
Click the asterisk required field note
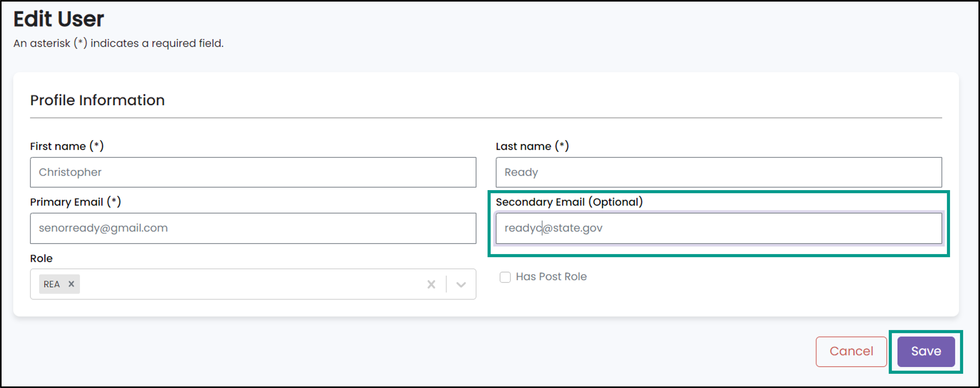click(x=119, y=43)
